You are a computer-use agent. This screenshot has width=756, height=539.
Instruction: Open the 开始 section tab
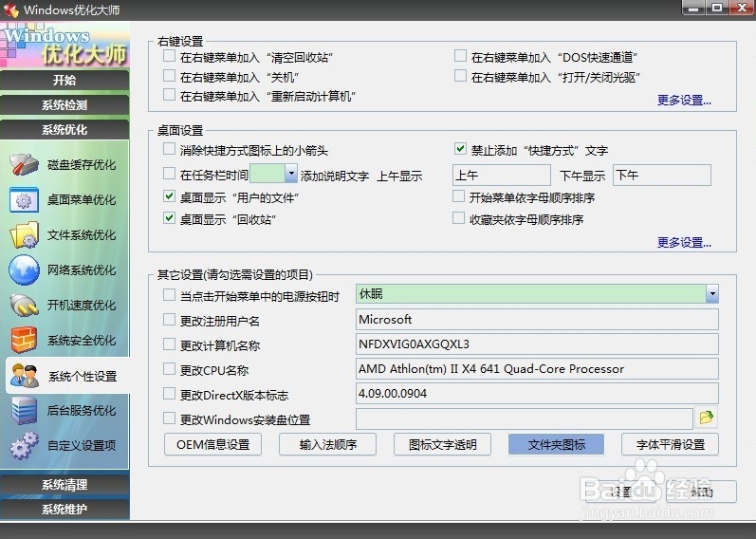65,80
